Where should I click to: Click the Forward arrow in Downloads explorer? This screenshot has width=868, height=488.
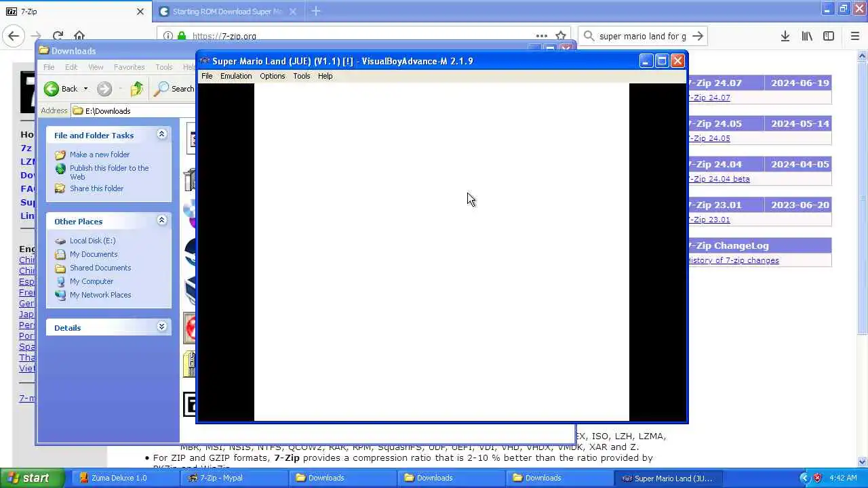[104, 89]
